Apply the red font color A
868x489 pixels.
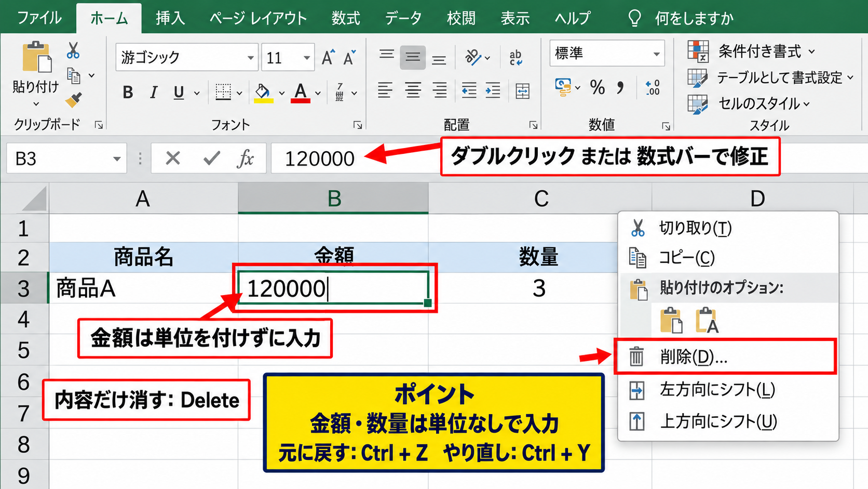point(301,93)
